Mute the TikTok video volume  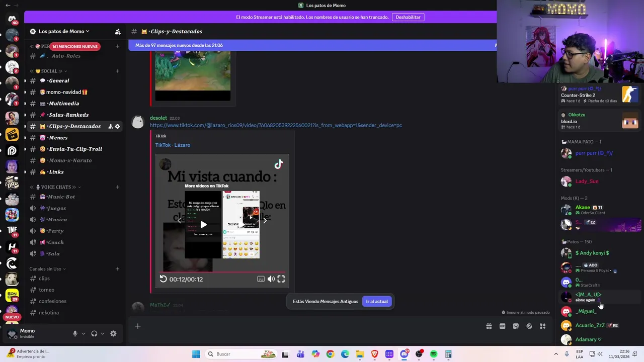point(271,279)
